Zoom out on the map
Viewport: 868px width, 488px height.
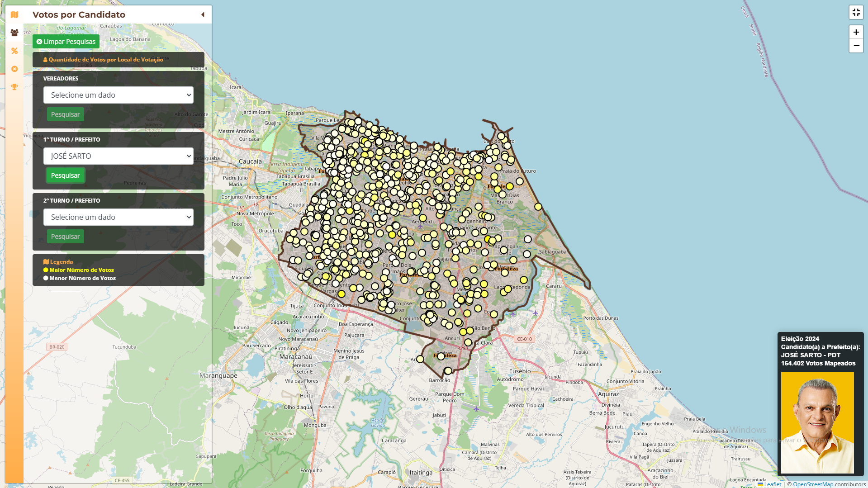(x=856, y=46)
